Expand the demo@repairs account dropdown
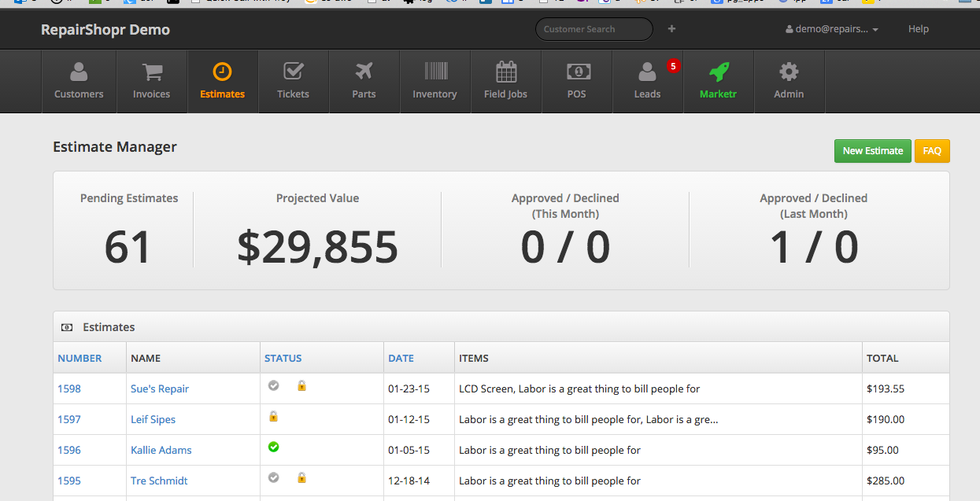980x501 pixels. [832, 29]
